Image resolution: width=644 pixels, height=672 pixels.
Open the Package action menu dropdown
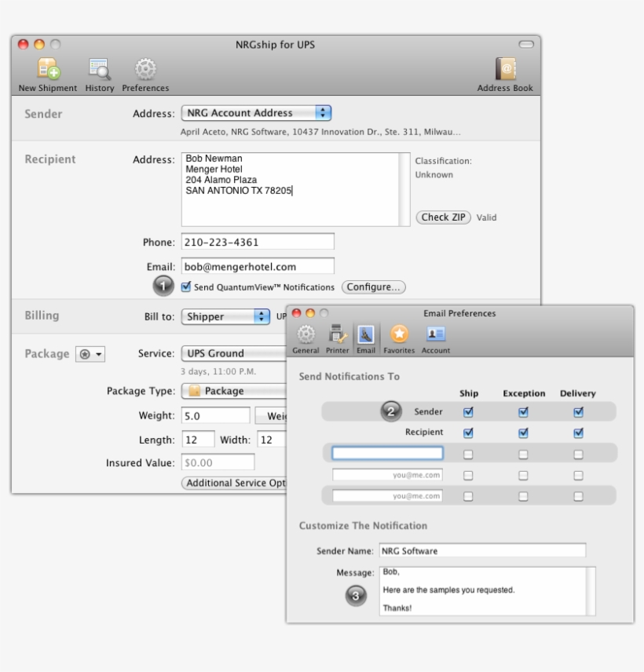(90, 354)
